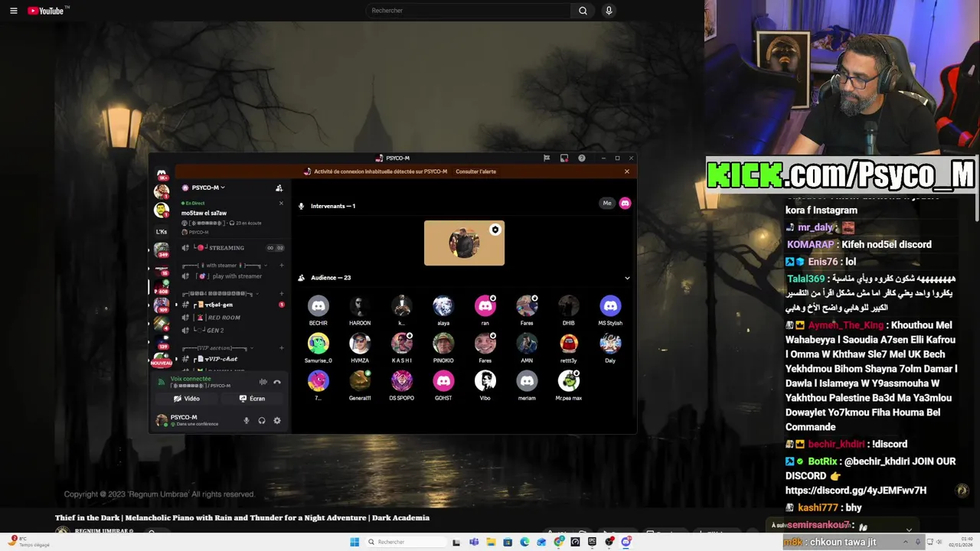Open the YouTube hamburger menu
The height and width of the screenshot is (551, 980).
point(13,11)
